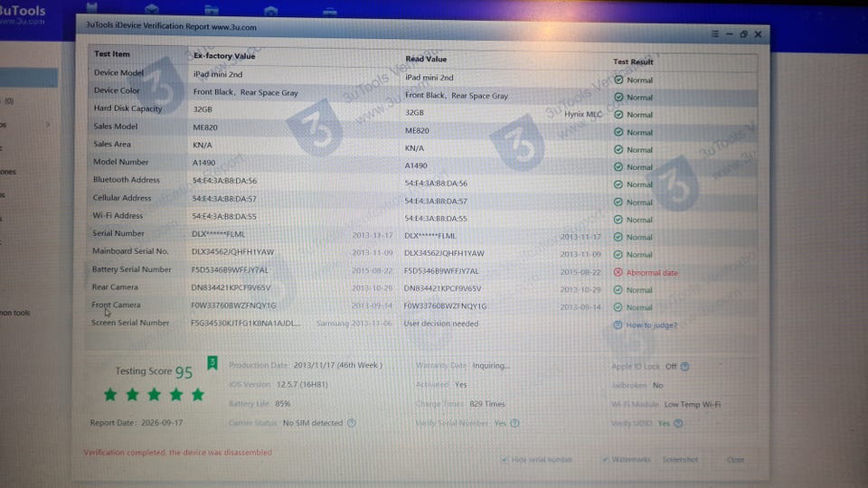Click the Ex-factory Value column header
868x488 pixels.
pyautogui.click(x=224, y=56)
